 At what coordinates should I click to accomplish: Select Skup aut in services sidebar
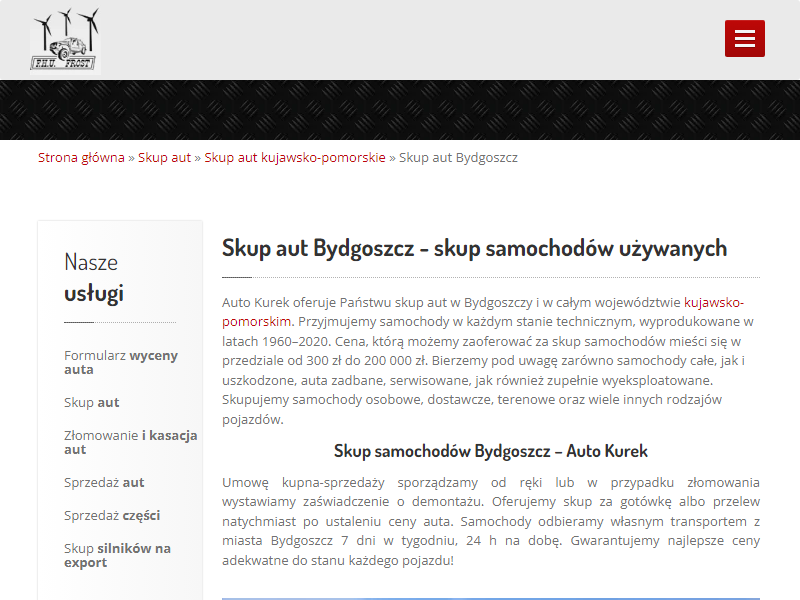coord(92,403)
